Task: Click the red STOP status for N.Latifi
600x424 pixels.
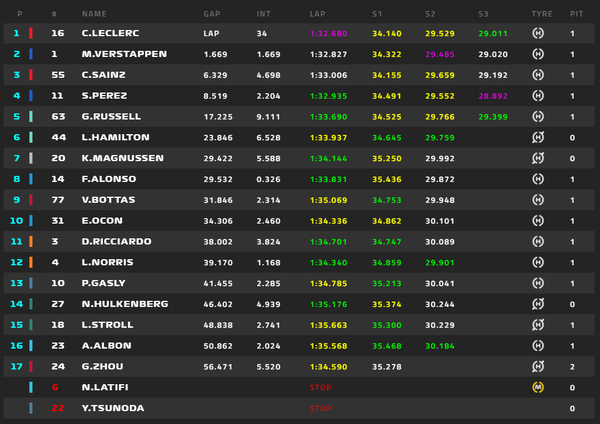Action: click(x=321, y=388)
